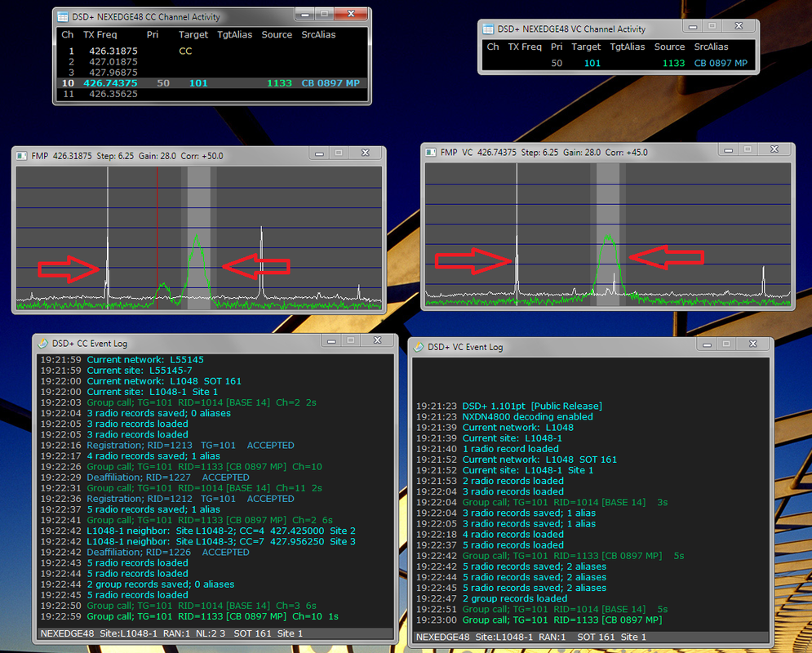Click VC Event Log status bar 'SOT 161 Site 1'
Screen dimensions: 812x653
coord(611,637)
